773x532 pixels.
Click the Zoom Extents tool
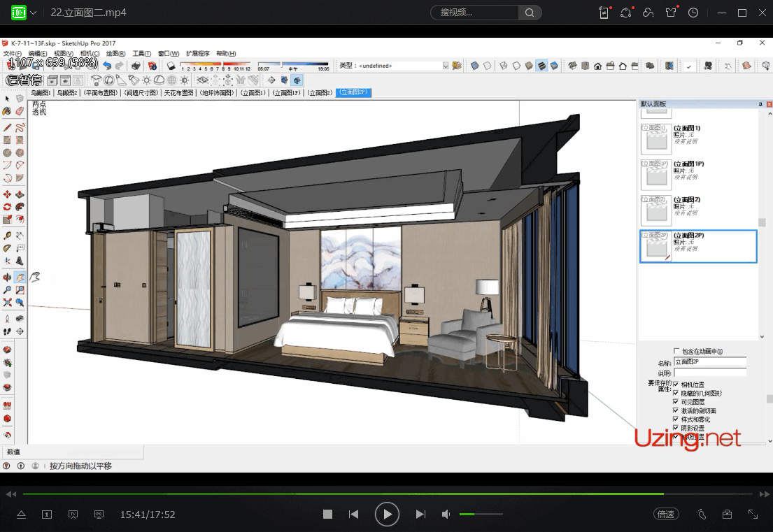pyautogui.click(x=7, y=303)
